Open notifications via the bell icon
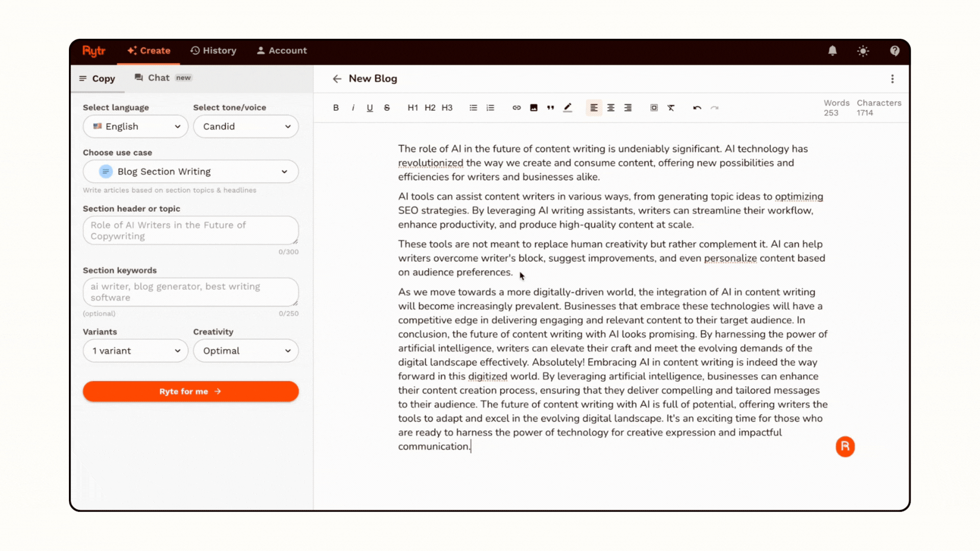 pyautogui.click(x=832, y=51)
